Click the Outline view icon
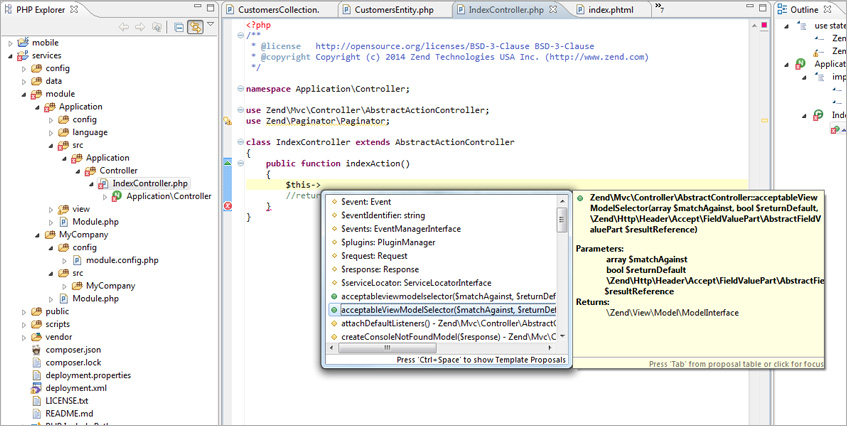The width and height of the screenshot is (847, 426). coord(782,9)
